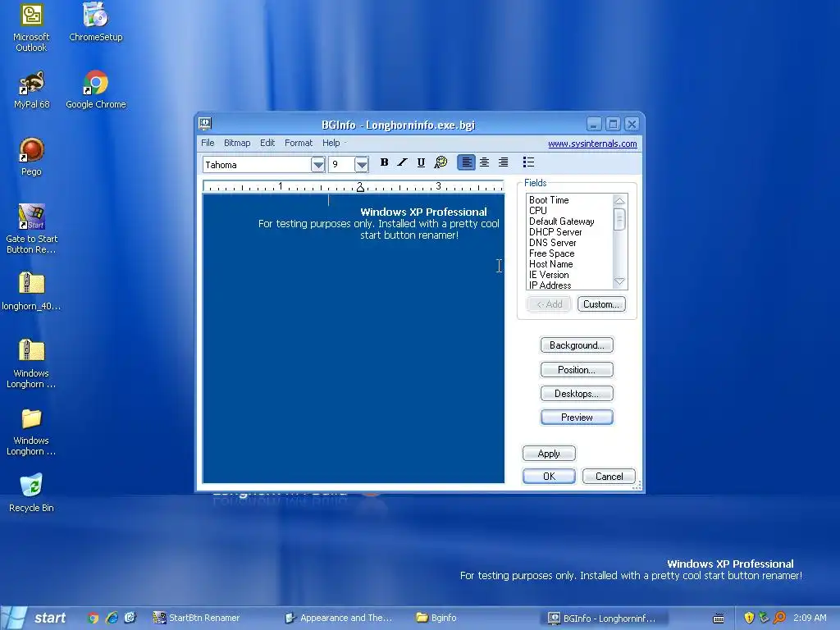This screenshot has width=840, height=630.
Task: Open the Format menu
Action: pos(299,143)
